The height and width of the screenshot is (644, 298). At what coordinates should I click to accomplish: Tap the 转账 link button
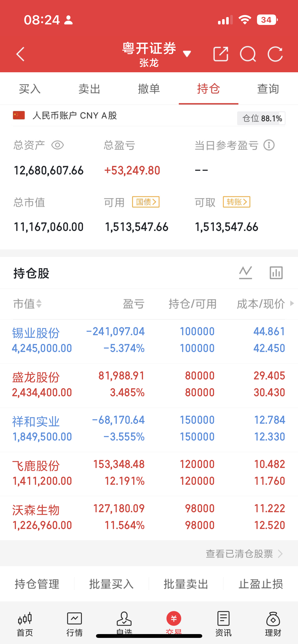[237, 202]
